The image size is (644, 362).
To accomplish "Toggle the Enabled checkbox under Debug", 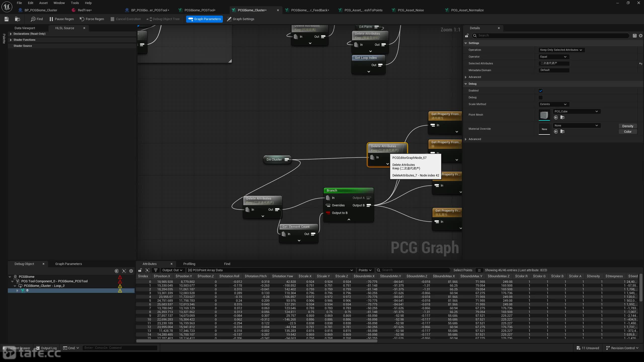I will point(541,91).
